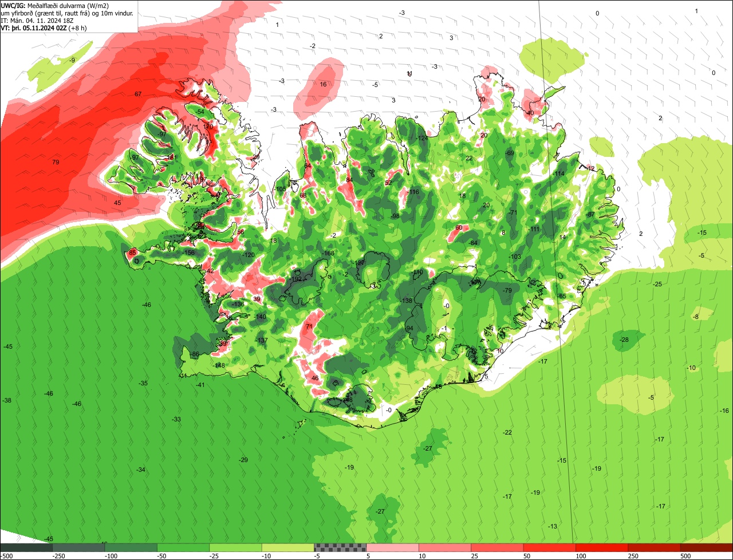Click the map value '-28' in the southeast sea
733x560 pixels.
tap(624, 340)
